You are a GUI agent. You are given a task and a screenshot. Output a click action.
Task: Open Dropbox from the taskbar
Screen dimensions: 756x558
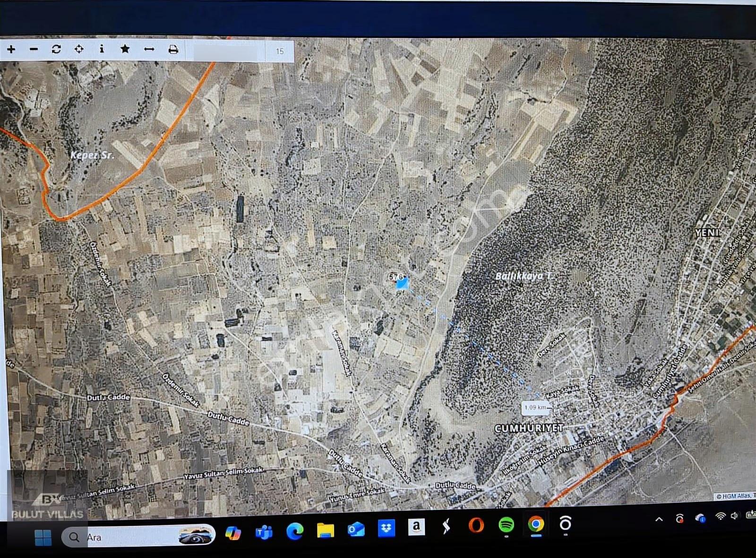point(387,529)
